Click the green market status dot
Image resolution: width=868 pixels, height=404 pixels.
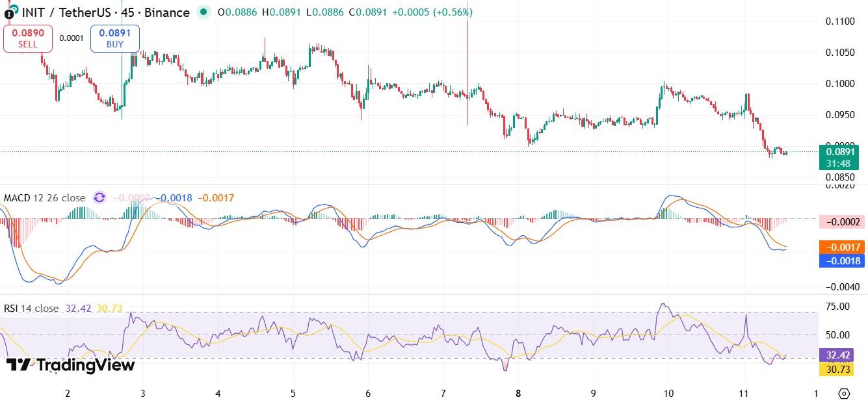(204, 12)
